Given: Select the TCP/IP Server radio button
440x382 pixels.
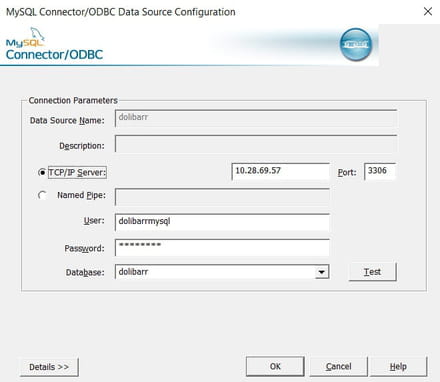Looking at the screenshot, I should tap(42, 173).
